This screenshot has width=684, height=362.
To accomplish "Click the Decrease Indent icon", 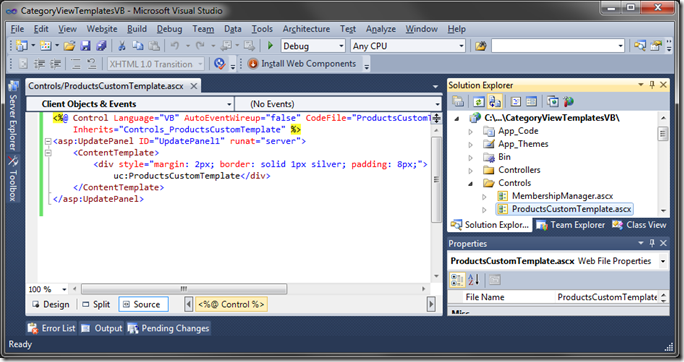I will pos(40,64).
